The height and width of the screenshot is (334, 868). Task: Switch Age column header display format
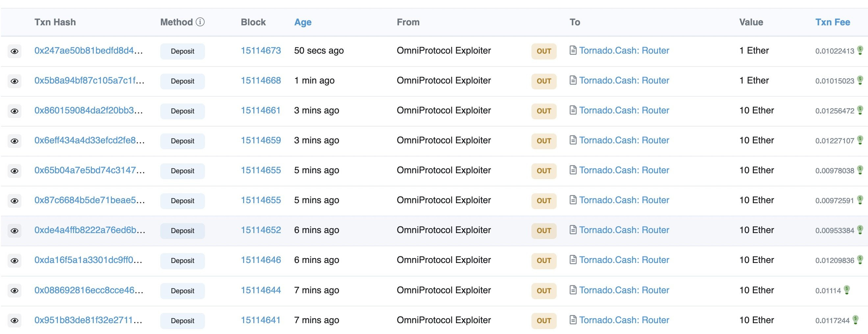pos(303,22)
